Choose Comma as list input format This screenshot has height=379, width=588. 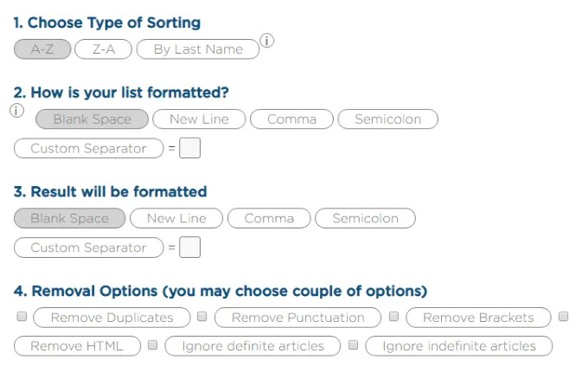coord(291,119)
